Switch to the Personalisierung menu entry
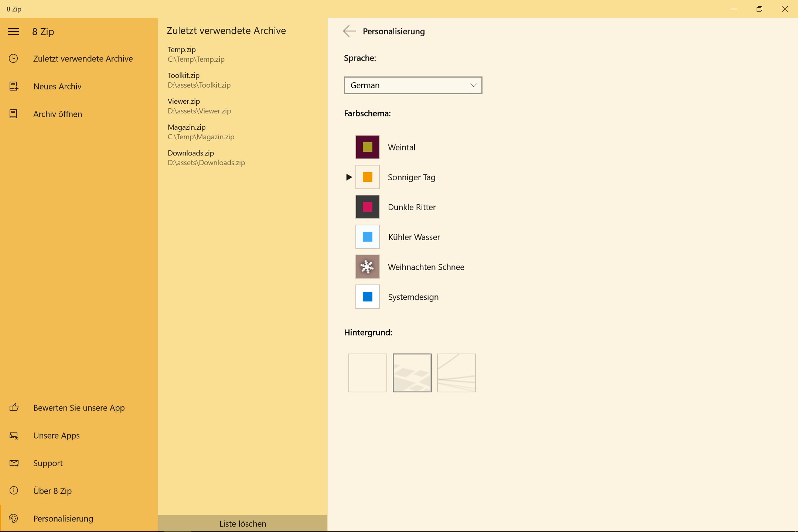The image size is (798, 532). point(63,518)
